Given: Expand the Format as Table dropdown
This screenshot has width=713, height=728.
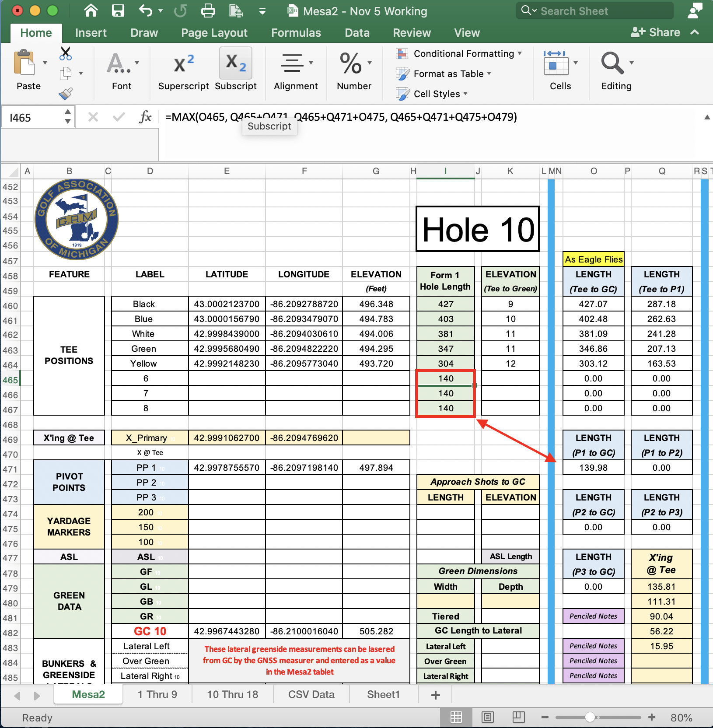Looking at the screenshot, I should 489,73.
